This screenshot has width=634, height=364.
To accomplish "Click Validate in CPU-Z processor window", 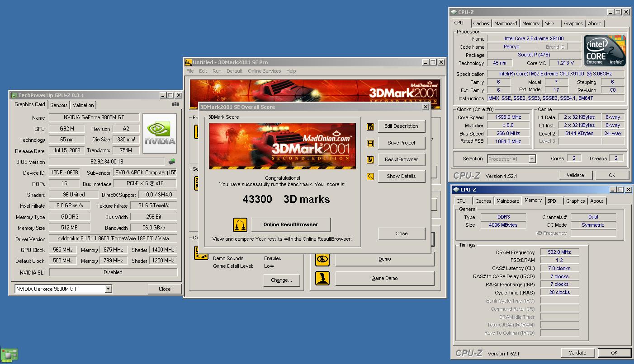I will coord(575,175).
